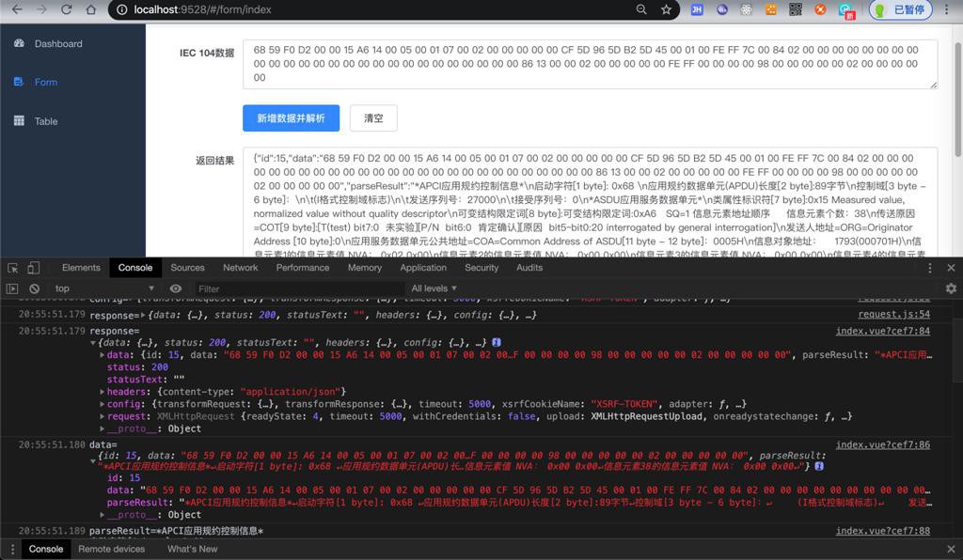Open the Memory tab
Image resolution: width=963 pixels, height=560 pixels.
point(365,268)
